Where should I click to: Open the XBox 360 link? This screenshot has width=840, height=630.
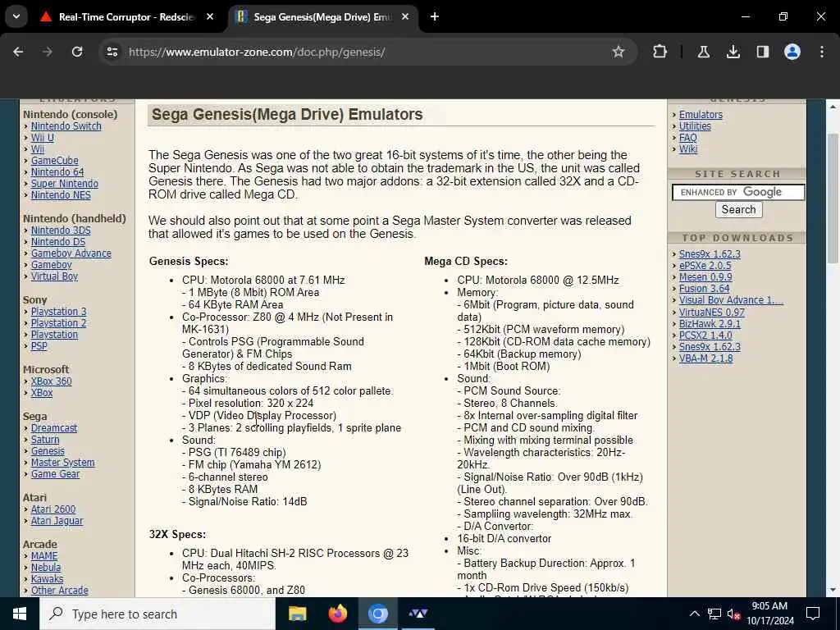[x=51, y=381]
